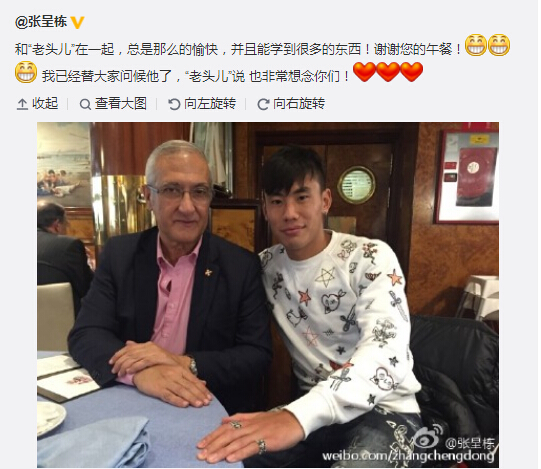Screen dimensions: 541x469
Task: Click the first red heart emoji
Action: point(364,71)
